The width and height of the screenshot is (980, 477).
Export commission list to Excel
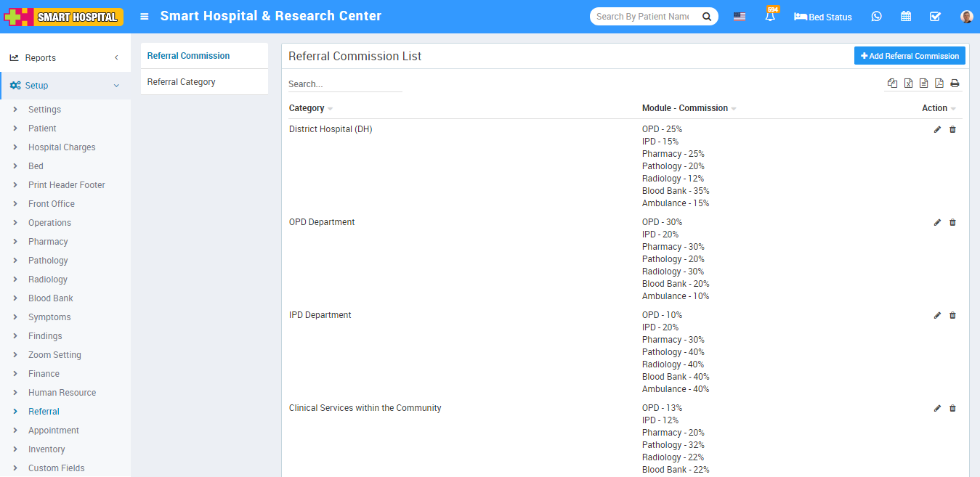point(908,83)
